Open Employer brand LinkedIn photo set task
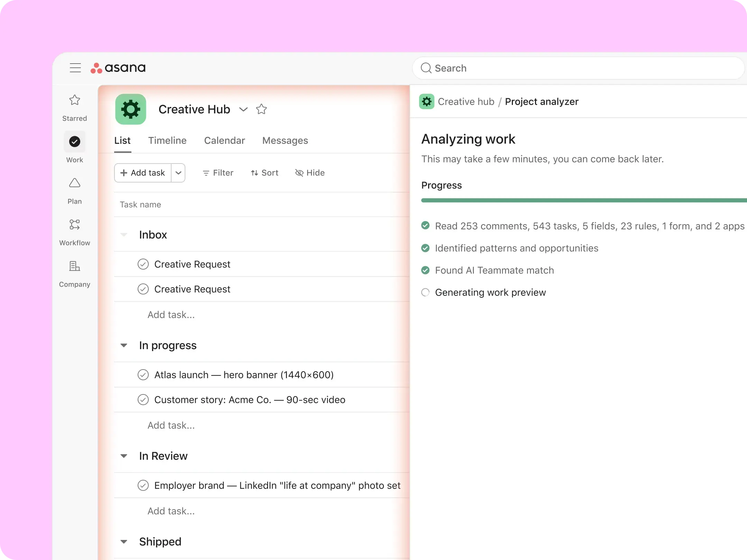The height and width of the screenshot is (560, 747). click(277, 485)
